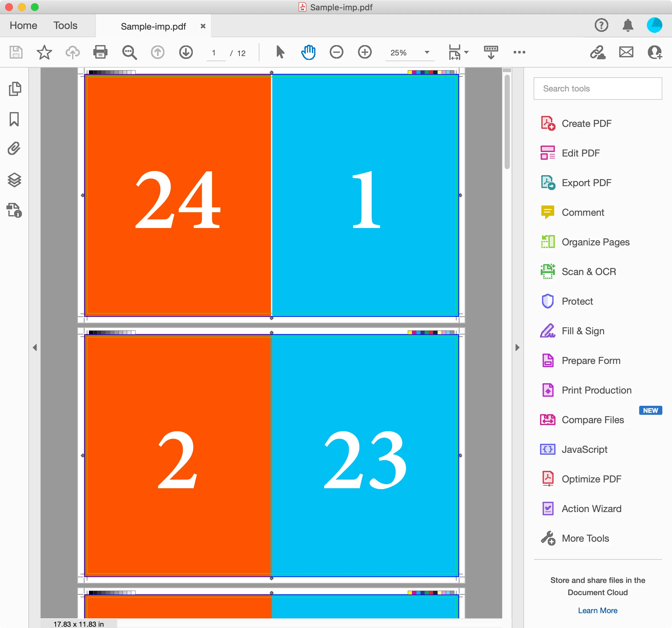Choose the Selection arrow tool
The height and width of the screenshot is (628, 672).
click(280, 52)
